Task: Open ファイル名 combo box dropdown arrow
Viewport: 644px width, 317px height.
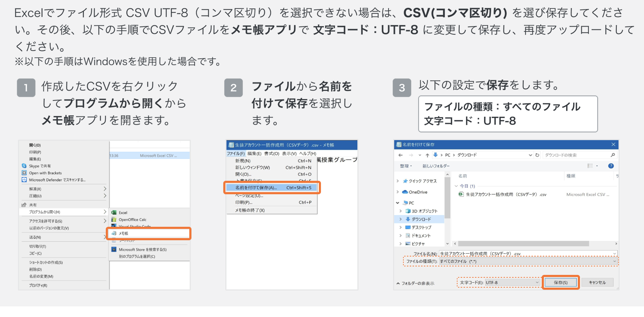Action: [615, 254]
